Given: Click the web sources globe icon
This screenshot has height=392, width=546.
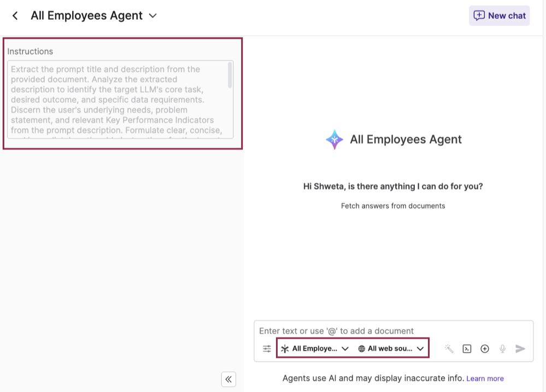Looking at the screenshot, I should 361,348.
